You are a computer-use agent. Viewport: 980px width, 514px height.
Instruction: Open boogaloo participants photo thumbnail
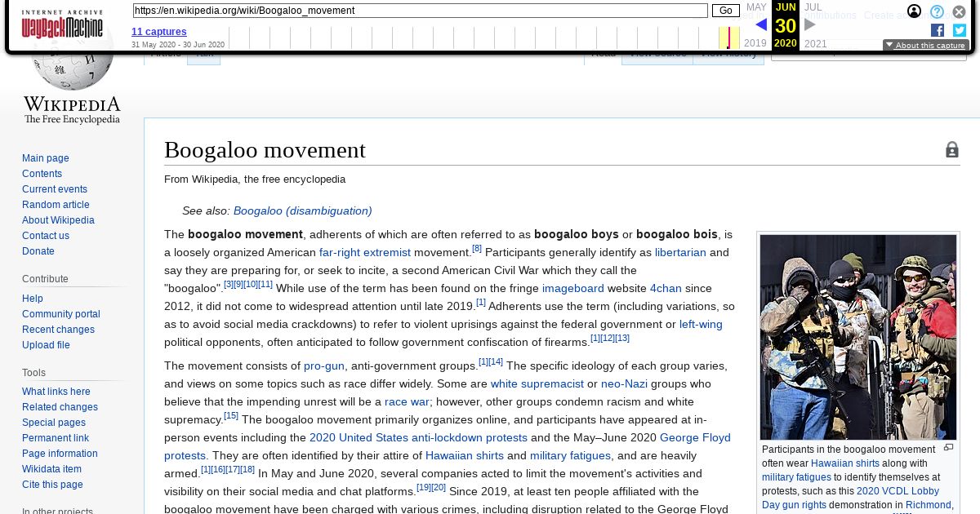[x=858, y=338]
